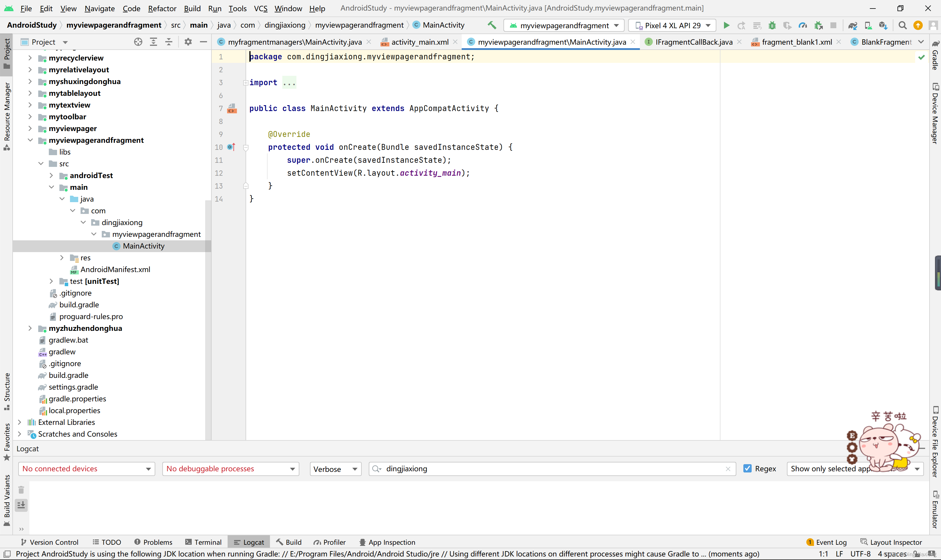Run the app with the green play icon
This screenshot has width=941, height=560.
click(726, 25)
